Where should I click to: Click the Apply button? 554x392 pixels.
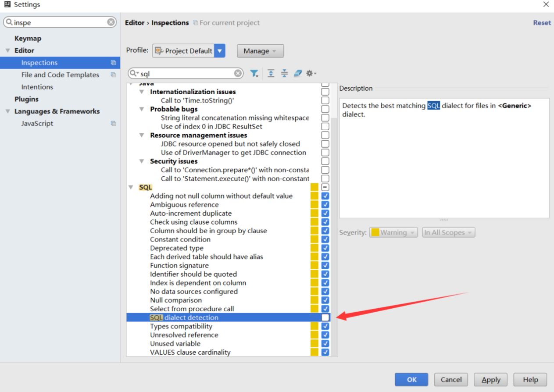pos(490,380)
